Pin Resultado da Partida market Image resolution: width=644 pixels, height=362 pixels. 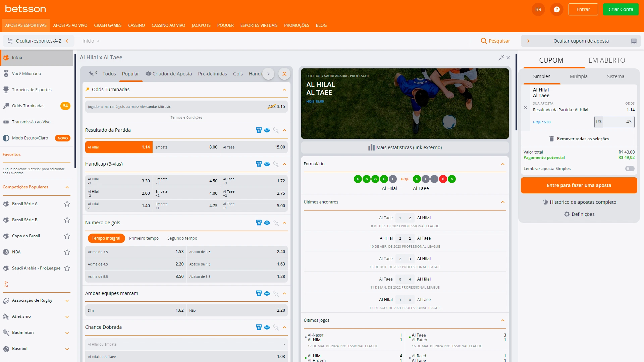click(276, 130)
